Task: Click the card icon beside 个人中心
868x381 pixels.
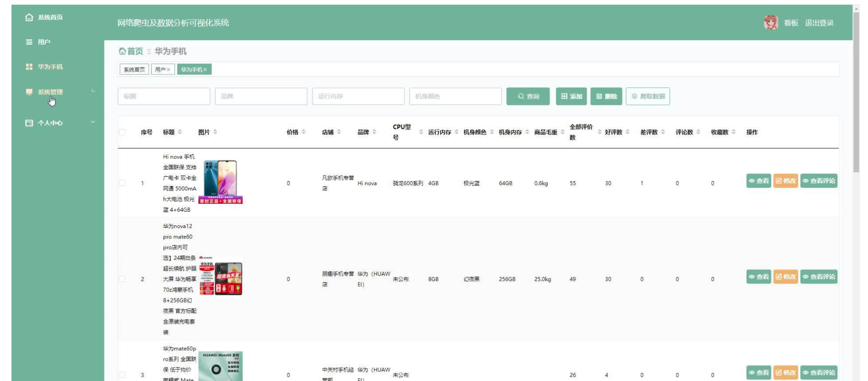Action: [x=29, y=123]
